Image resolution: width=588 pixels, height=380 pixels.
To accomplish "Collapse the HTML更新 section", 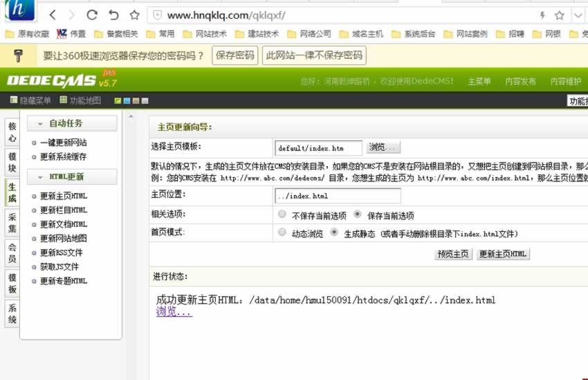I will (x=41, y=177).
